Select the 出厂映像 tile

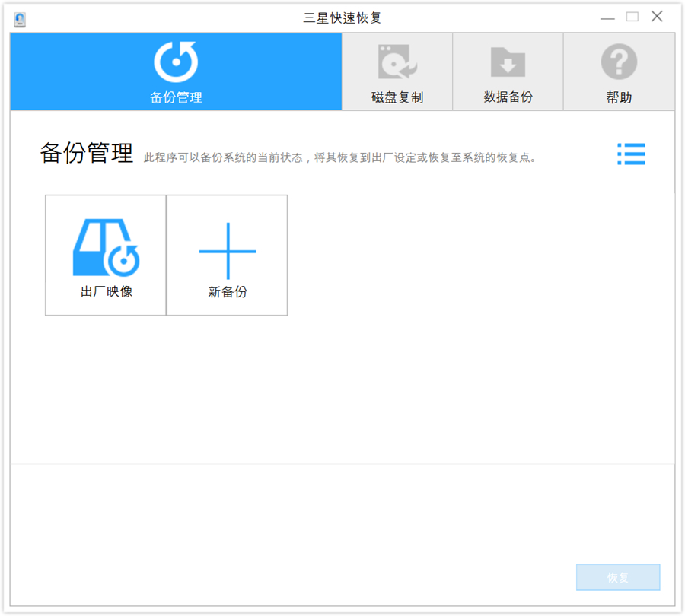(x=104, y=255)
